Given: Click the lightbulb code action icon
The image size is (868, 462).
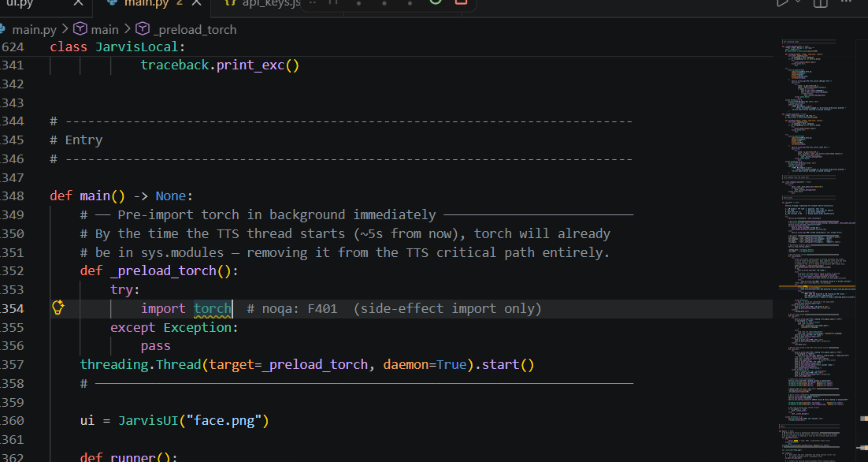Looking at the screenshot, I should 58,307.
